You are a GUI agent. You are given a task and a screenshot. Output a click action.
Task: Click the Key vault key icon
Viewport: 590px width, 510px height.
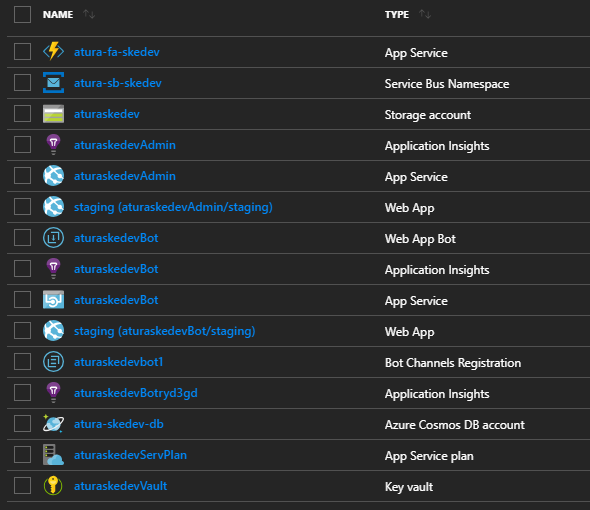[x=53, y=486]
